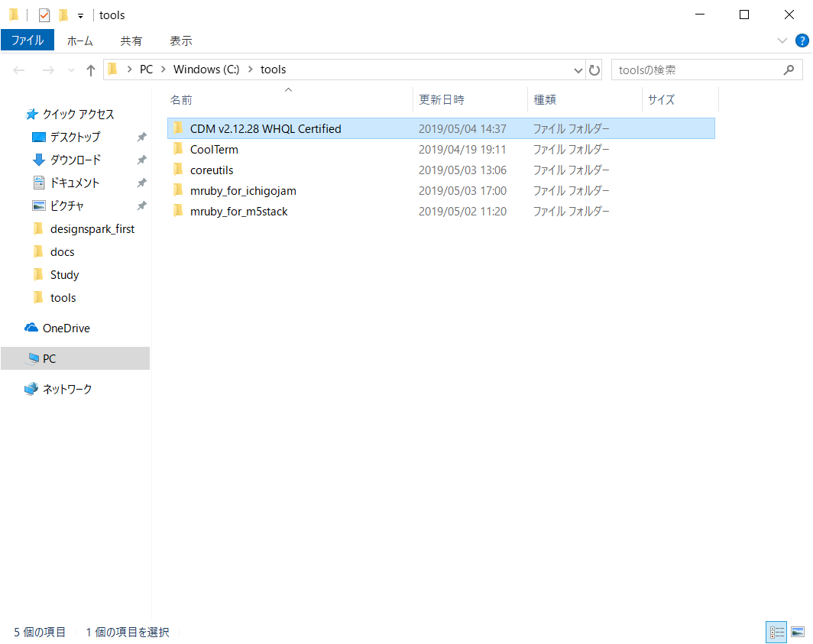
Task: Open ピクチャ in the navigation pane
Action: (66, 205)
